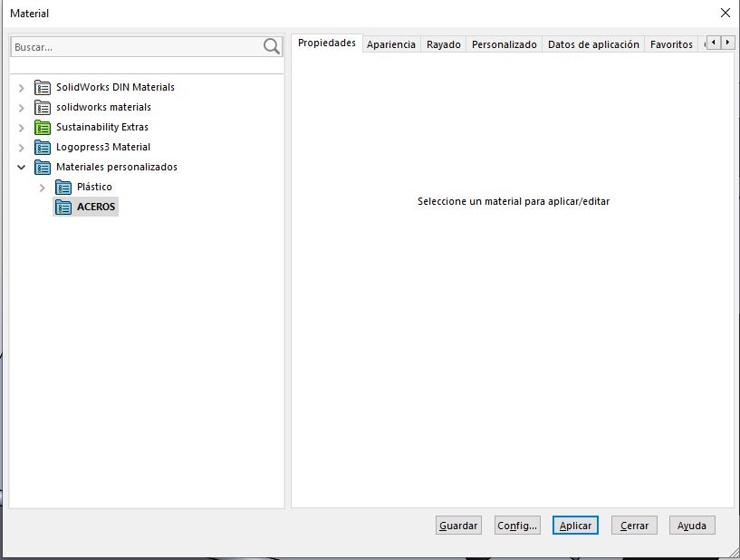Click the ACEROS category folder icon

(x=63, y=208)
